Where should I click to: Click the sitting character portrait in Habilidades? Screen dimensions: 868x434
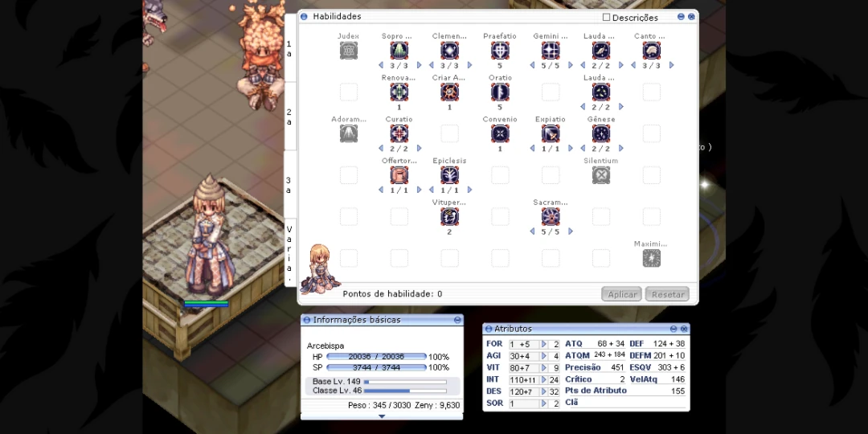click(319, 268)
